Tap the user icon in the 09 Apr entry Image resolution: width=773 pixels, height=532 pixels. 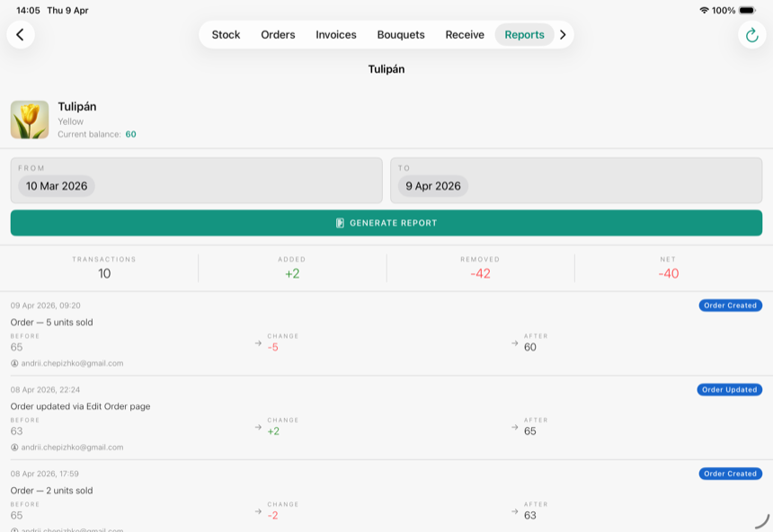(14, 363)
